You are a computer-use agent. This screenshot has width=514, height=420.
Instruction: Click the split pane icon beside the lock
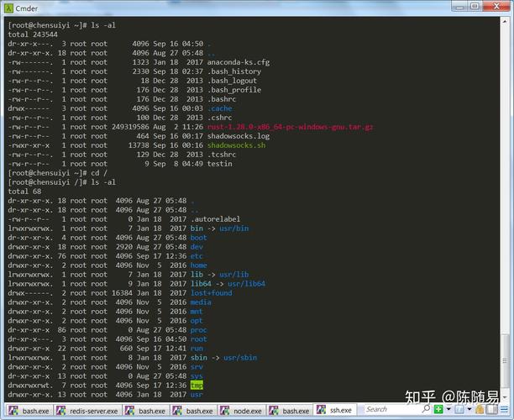tap(491, 409)
